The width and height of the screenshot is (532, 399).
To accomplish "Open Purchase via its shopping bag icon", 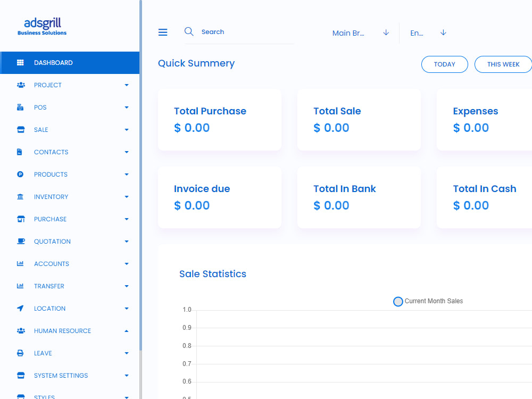I will [21, 219].
